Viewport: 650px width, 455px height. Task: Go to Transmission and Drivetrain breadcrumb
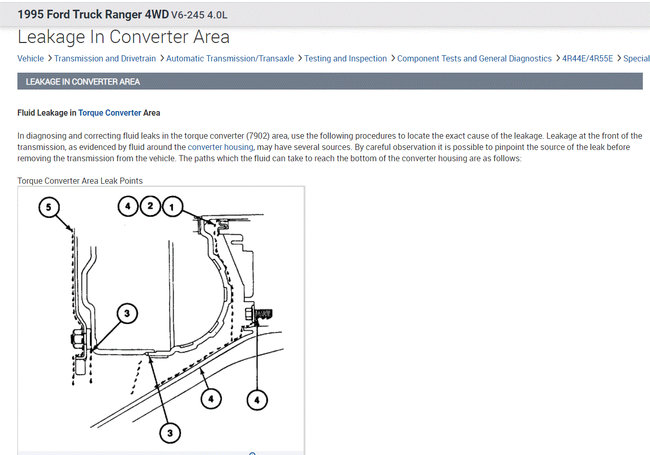(105, 58)
